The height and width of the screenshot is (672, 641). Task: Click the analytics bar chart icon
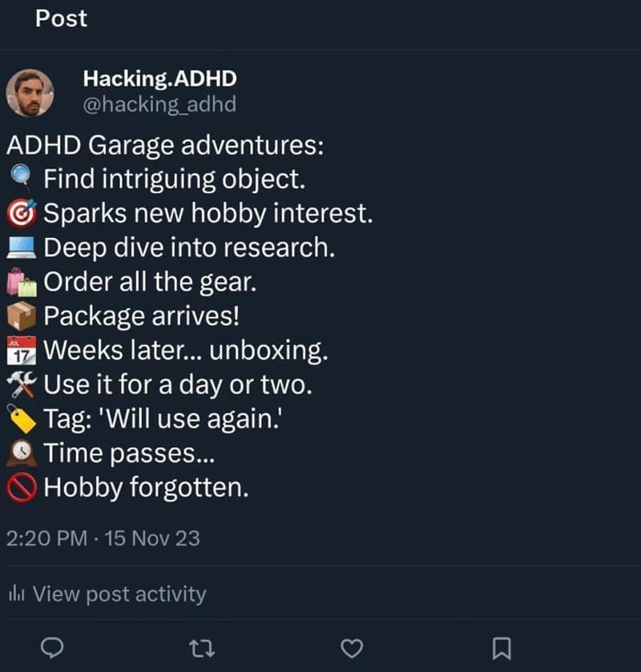pyautogui.click(x=16, y=594)
